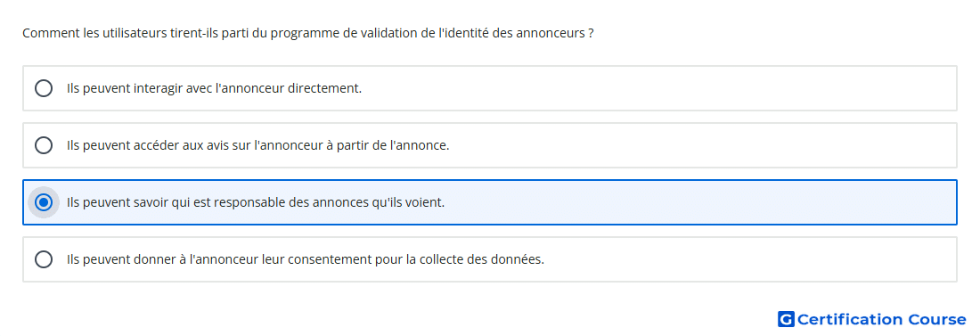Viewport: 980px width, 336px height.
Task: Click empty space inside the fourth answer card
Action: (750, 259)
